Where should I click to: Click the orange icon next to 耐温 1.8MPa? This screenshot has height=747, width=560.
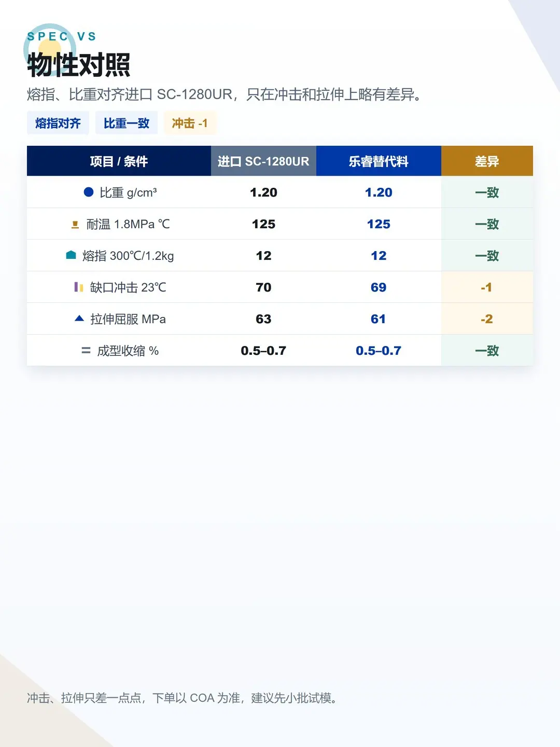pyautogui.click(x=75, y=224)
